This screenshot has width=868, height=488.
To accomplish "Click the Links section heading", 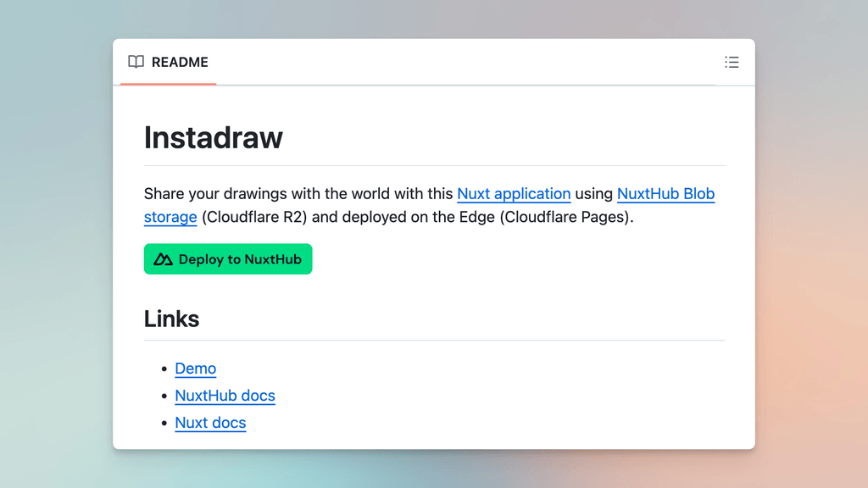I will coord(171,319).
